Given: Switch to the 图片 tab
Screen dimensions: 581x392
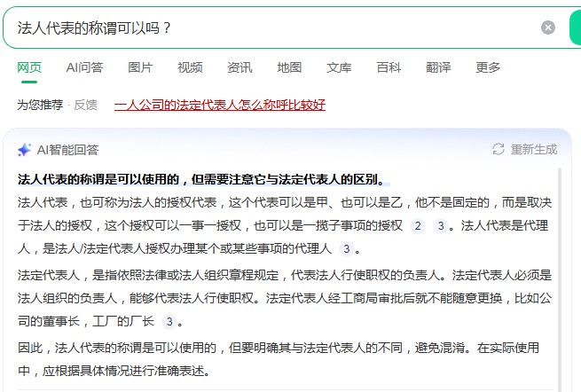Looking at the screenshot, I should 140,67.
